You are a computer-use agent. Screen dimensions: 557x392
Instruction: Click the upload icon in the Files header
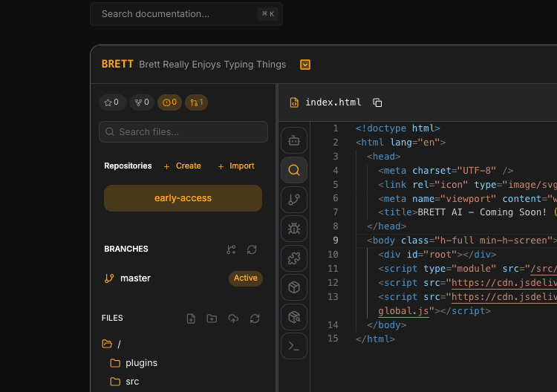pos(233,318)
